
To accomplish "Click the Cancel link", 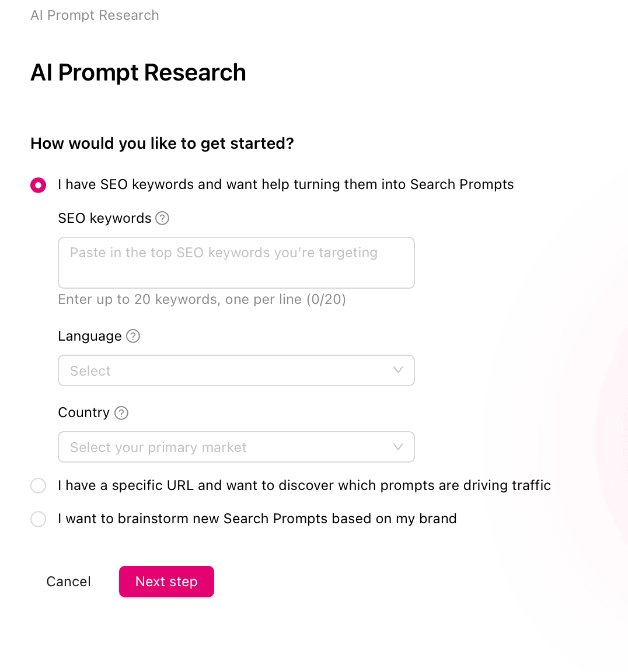I will (68, 582).
